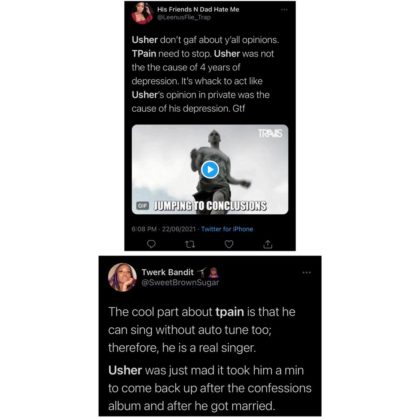Image resolution: width=420 pixels, height=420 pixels.
Task: Click the GIF badge on the video
Action: pyautogui.click(x=142, y=206)
